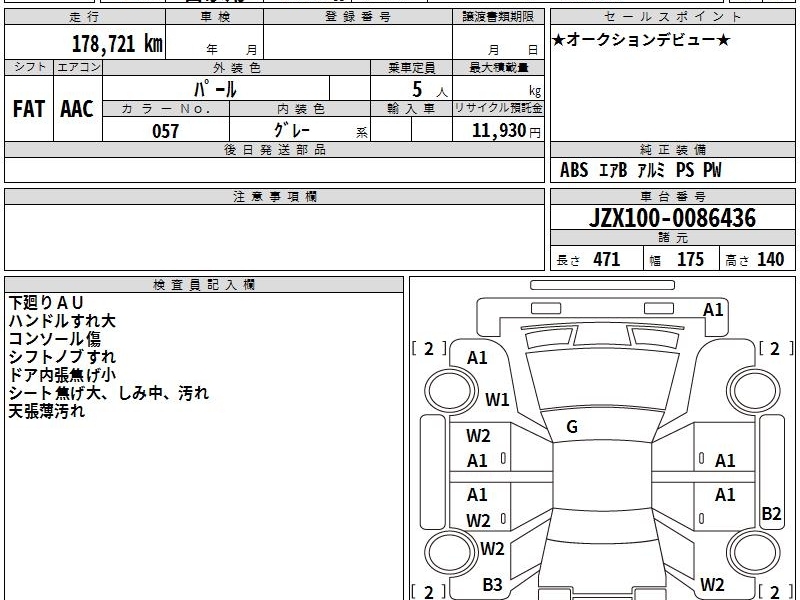Click the B2 damage mark on the diagram
Screen dimensions: 800x600
771,514
